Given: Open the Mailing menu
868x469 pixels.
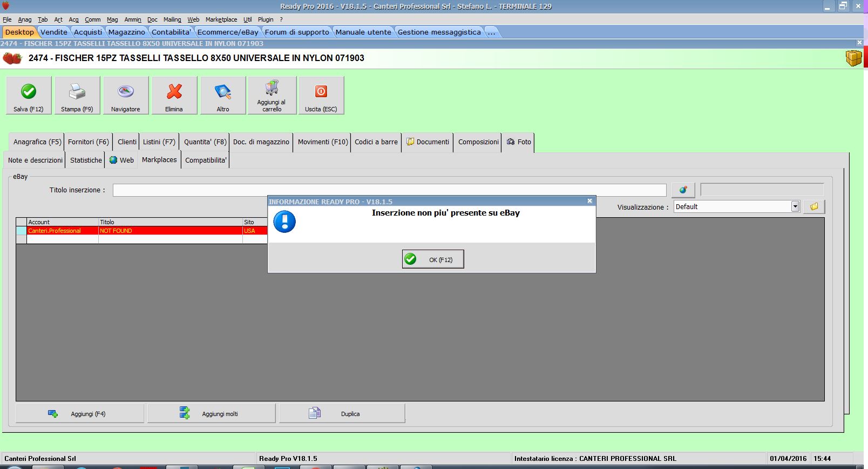Looking at the screenshot, I should (x=172, y=19).
